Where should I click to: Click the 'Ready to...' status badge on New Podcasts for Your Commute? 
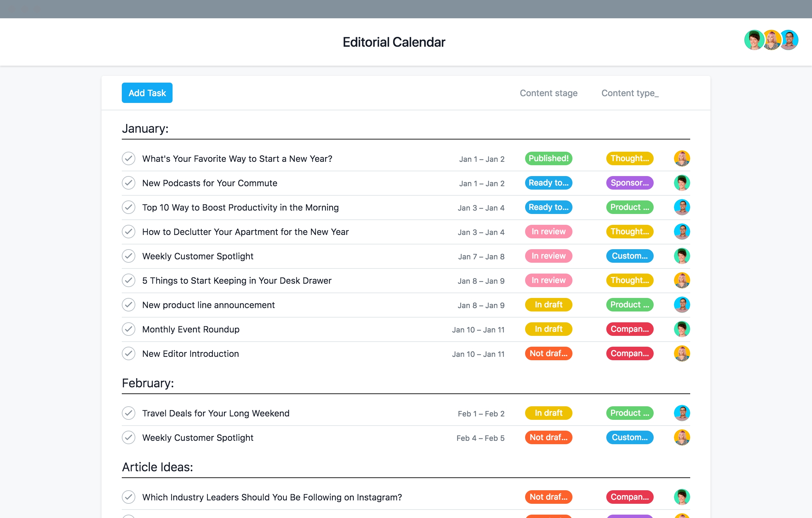pyautogui.click(x=547, y=183)
